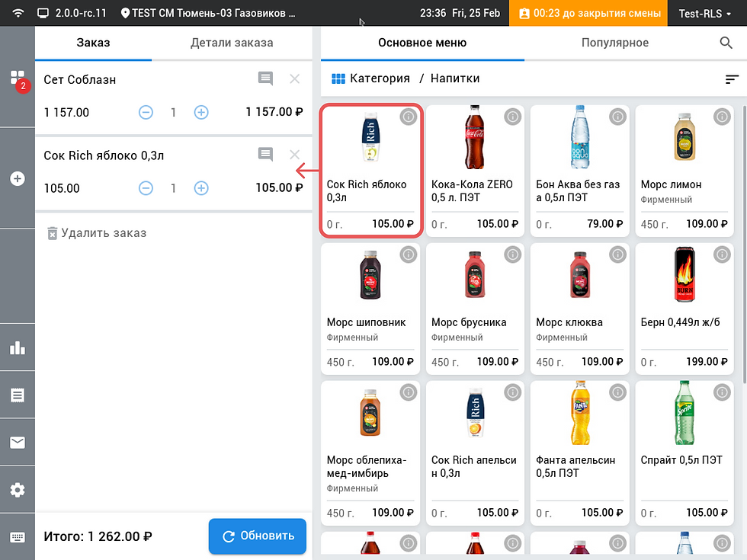Screen dimensions: 747x560
Task: Open menu search magnifier icon
Action: pos(726,43)
